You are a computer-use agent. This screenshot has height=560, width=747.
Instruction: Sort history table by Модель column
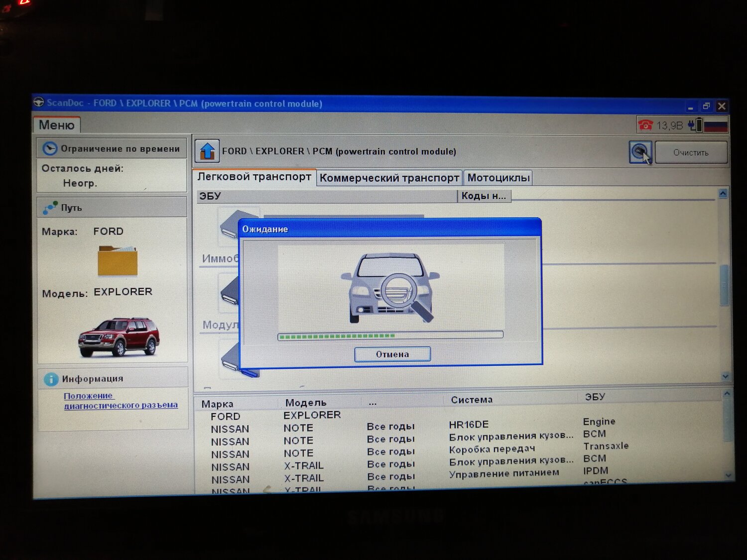(x=306, y=402)
